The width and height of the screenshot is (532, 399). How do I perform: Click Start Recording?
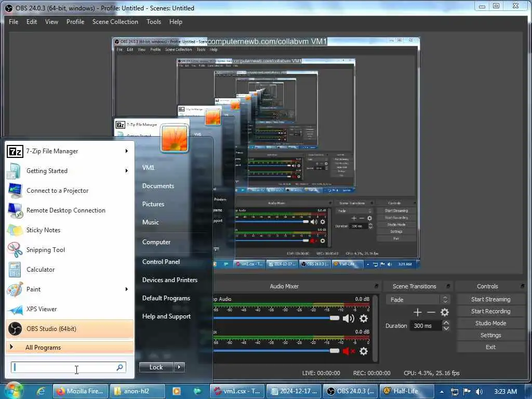pyautogui.click(x=490, y=311)
